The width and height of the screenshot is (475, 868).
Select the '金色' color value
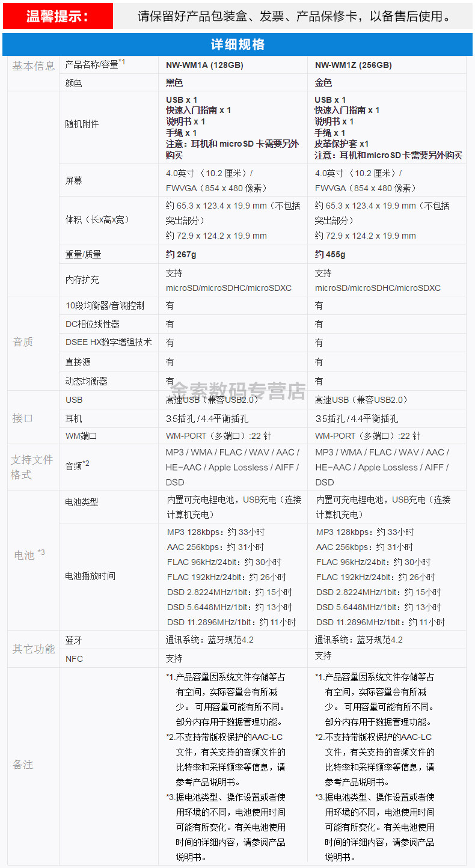click(323, 83)
